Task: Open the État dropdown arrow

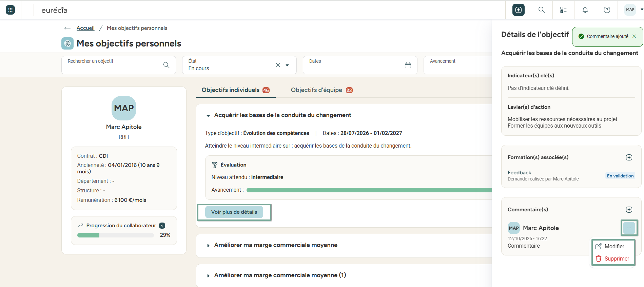Action: click(287, 65)
